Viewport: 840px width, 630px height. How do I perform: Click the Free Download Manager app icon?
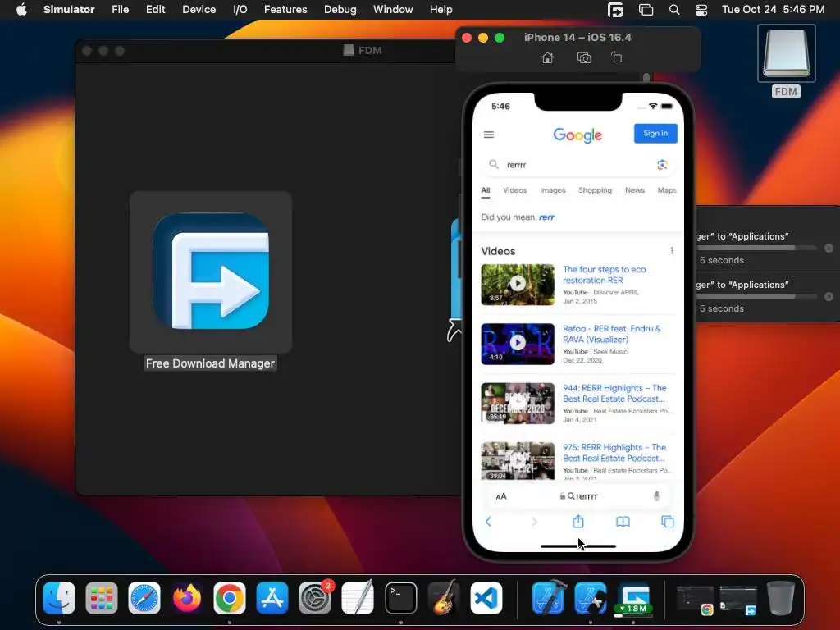point(211,271)
